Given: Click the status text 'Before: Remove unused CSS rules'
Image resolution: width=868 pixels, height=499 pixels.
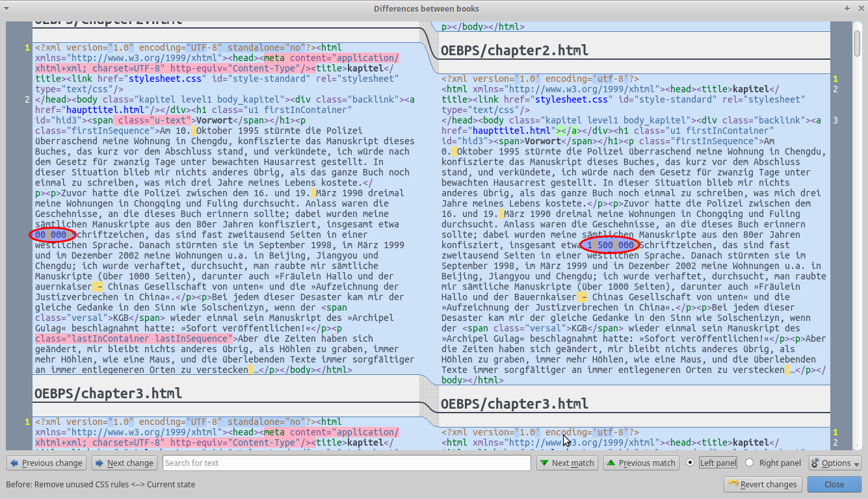Looking at the screenshot, I should pos(67,484).
